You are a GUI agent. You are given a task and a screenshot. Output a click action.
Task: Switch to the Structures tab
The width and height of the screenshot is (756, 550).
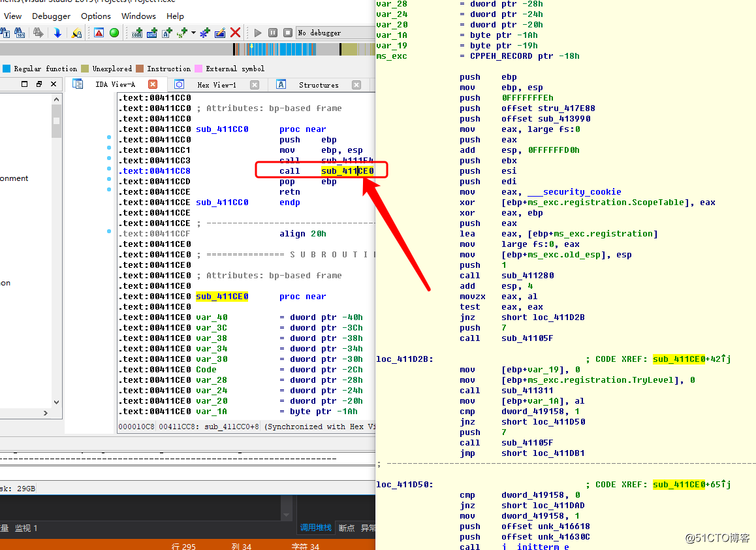click(x=319, y=85)
